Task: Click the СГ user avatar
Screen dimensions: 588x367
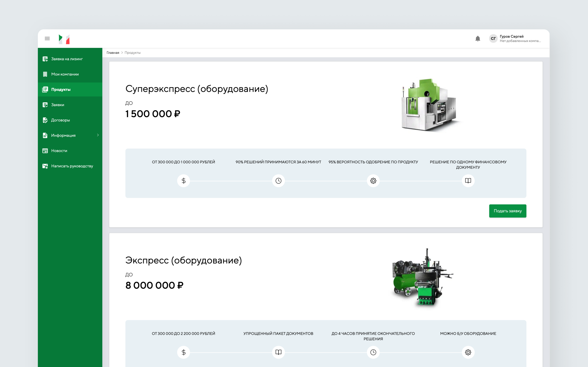Action: [493, 39]
